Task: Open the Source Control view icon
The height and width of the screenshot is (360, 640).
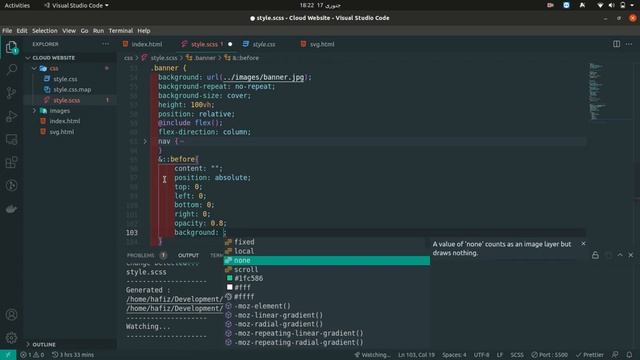Action: [11, 93]
